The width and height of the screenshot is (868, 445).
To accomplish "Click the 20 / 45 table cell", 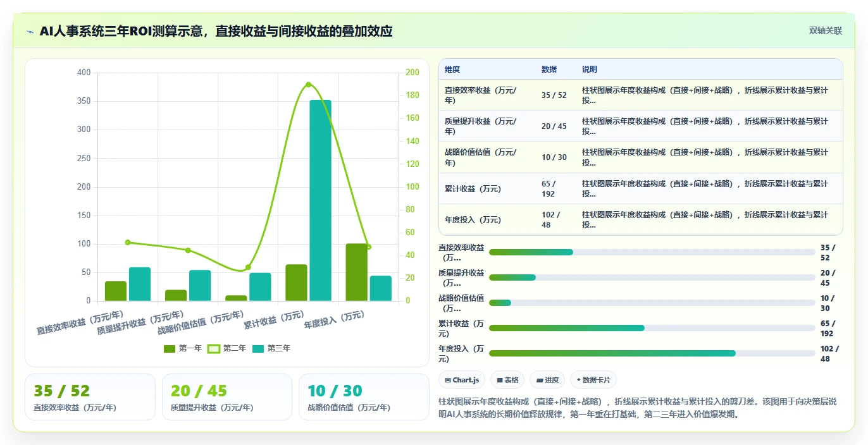I will click(554, 126).
